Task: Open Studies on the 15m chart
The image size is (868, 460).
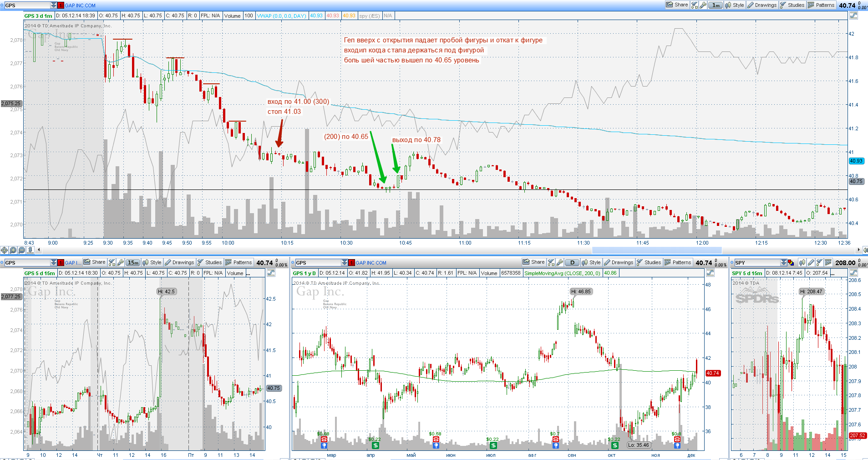Action: [x=209, y=262]
